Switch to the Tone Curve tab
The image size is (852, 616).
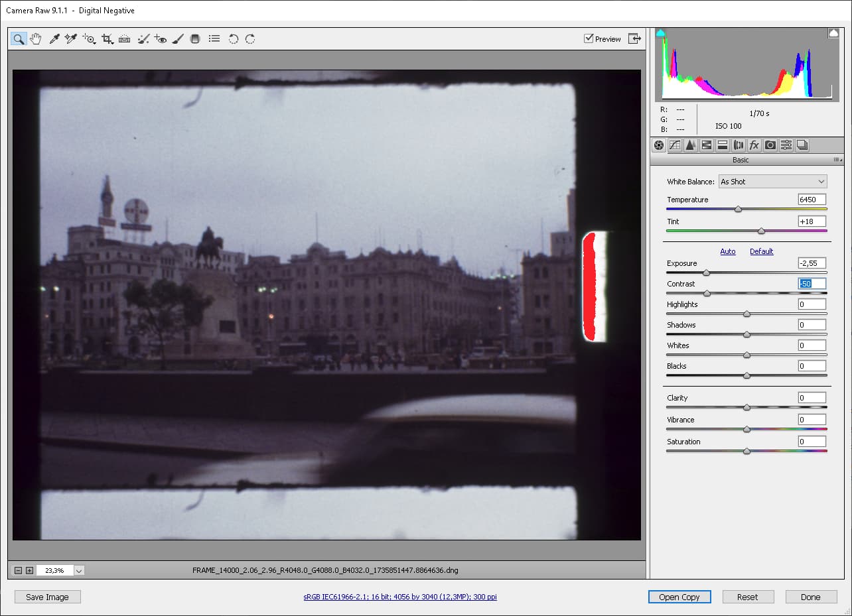click(x=675, y=145)
